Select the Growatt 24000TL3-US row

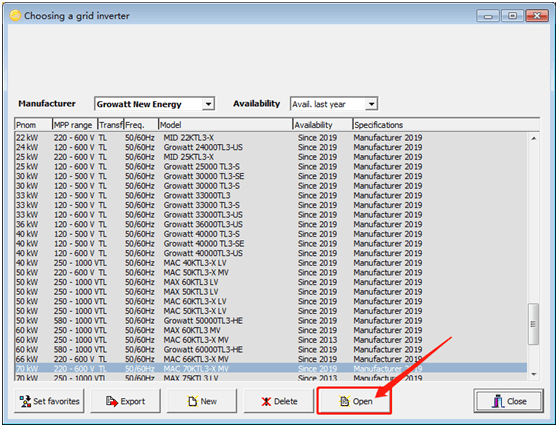point(271,147)
